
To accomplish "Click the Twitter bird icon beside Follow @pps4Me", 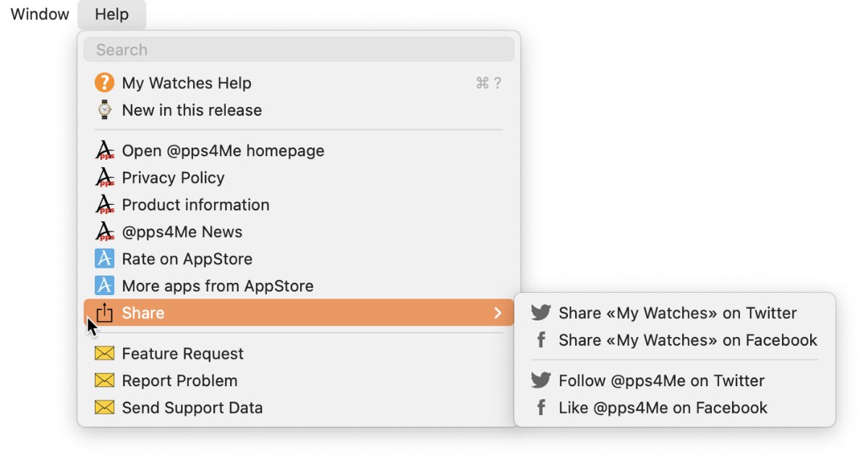I will click(x=541, y=380).
